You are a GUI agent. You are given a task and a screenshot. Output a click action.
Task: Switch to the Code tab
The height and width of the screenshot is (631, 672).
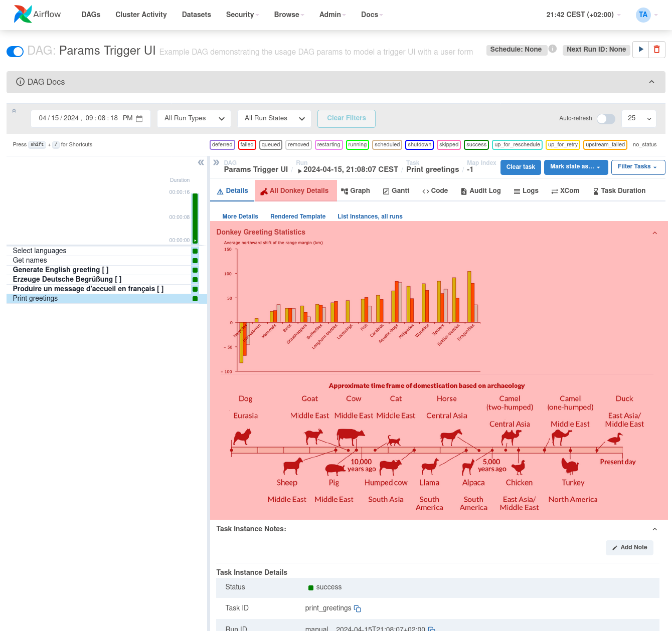point(435,191)
